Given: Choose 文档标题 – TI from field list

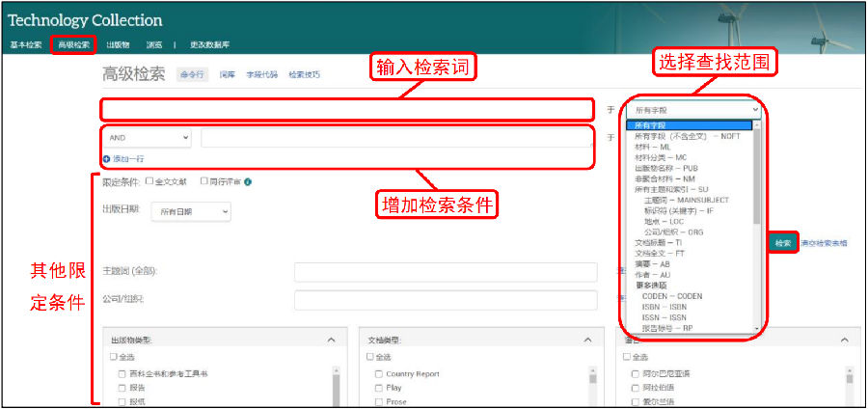Looking at the screenshot, I should (x=658, y=242).
